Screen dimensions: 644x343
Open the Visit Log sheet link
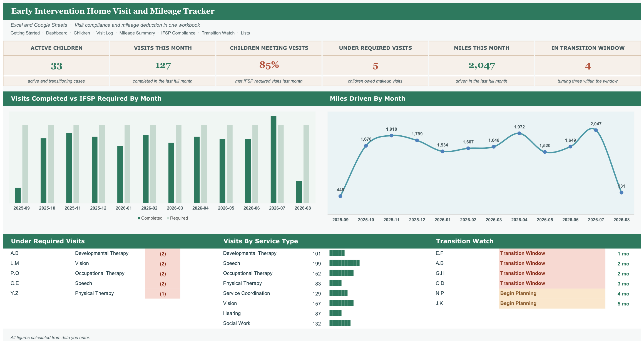click(x=105, y=33)
